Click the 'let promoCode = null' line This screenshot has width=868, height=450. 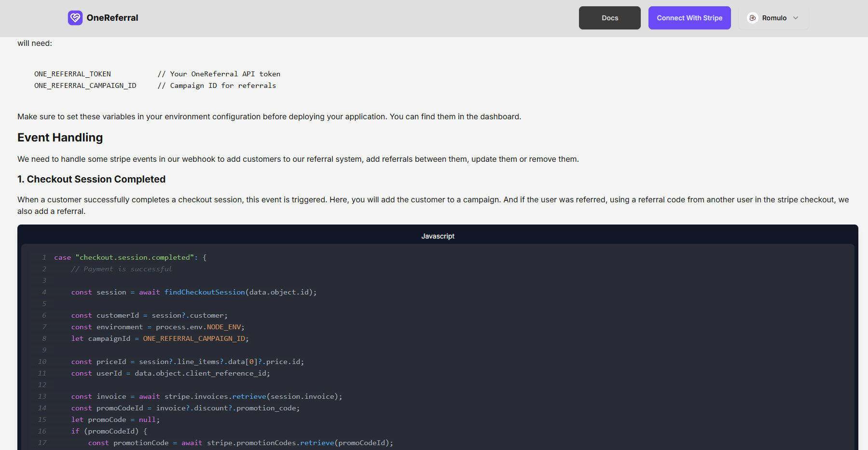point(115,420)
